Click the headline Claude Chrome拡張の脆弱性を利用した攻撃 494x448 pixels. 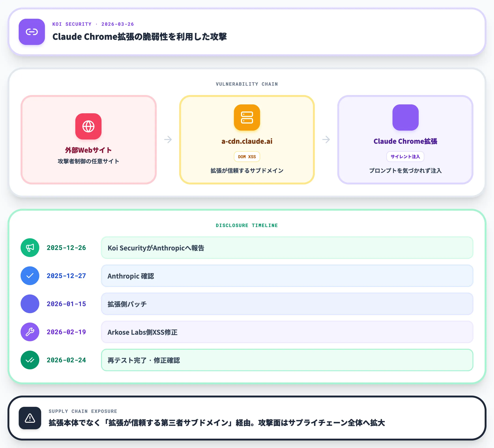click(x=139, y=37)
